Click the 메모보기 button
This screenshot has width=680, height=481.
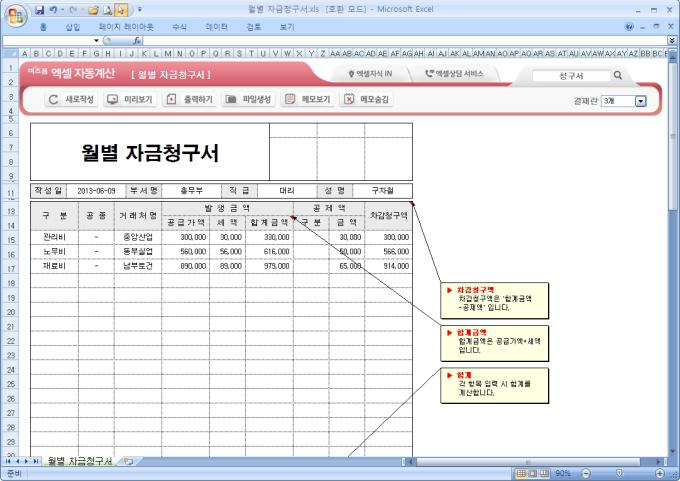(x=307, y=99)
